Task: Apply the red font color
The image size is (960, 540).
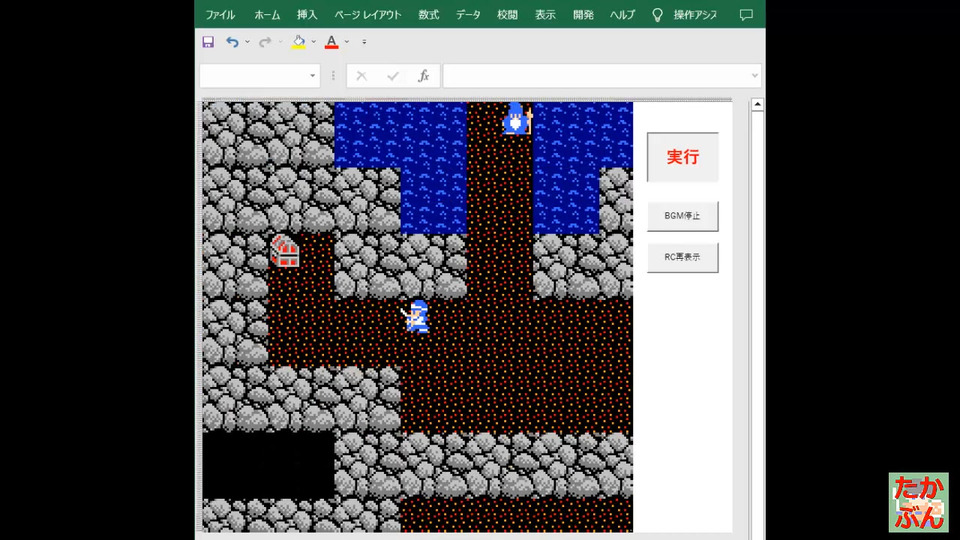Action: pyautogui.click(x=331, y=42)
